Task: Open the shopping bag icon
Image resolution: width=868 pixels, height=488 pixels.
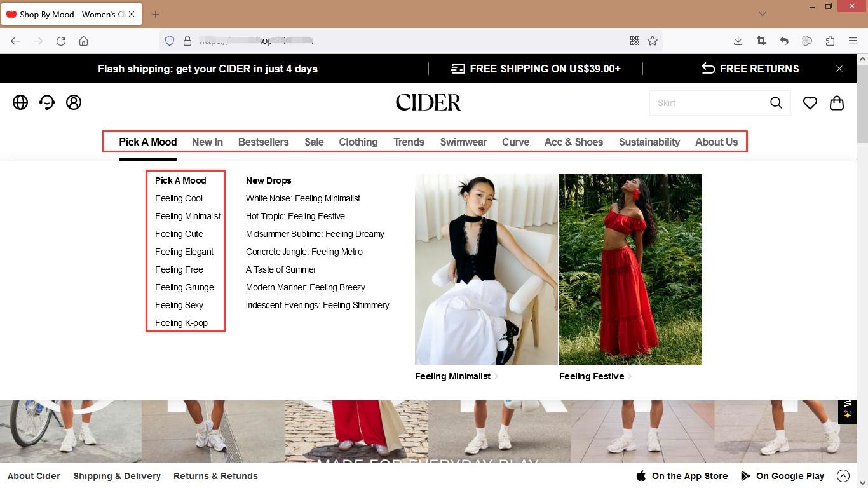Action: pyautogui.click(x=837, y=103)
